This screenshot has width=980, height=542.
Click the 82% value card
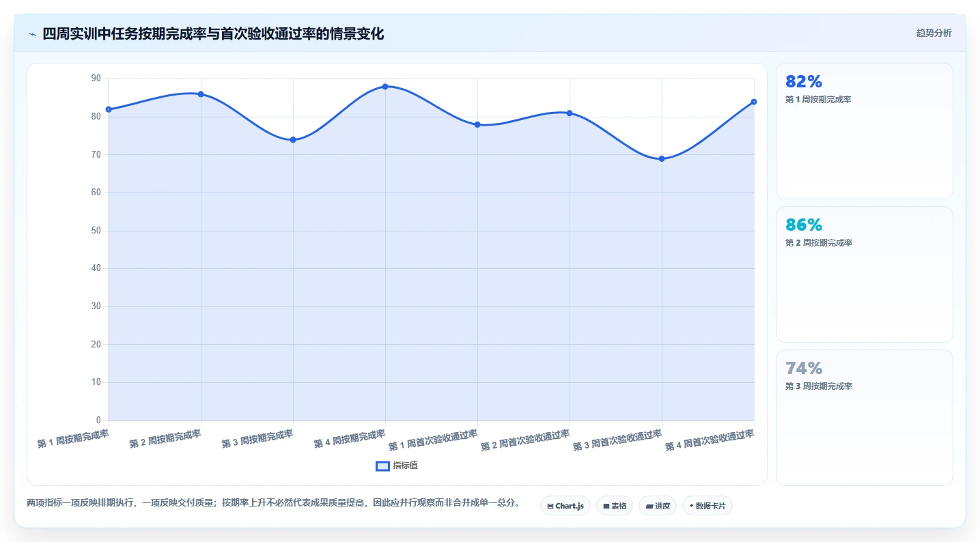(865, 131)
